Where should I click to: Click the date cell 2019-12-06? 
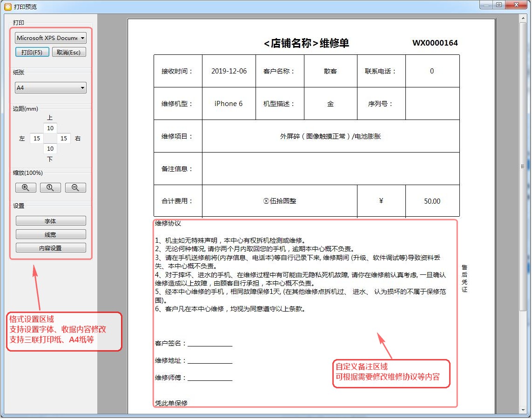coord(229,71)
